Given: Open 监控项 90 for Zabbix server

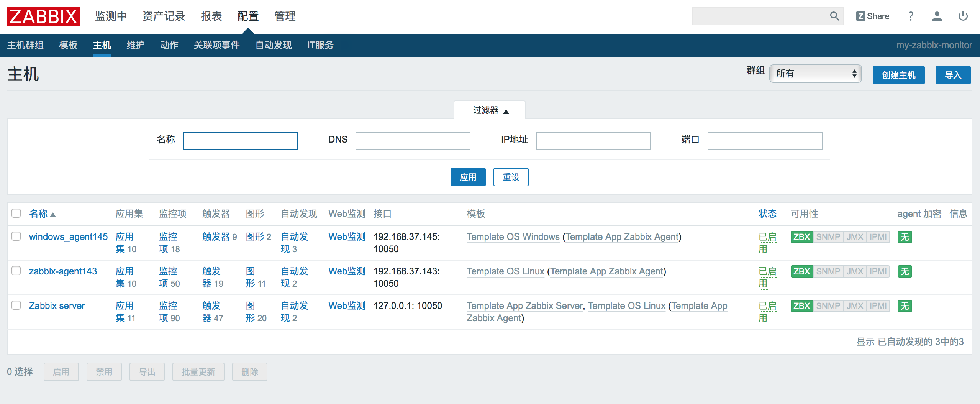Looking at the screenshot, I should 169,312.
